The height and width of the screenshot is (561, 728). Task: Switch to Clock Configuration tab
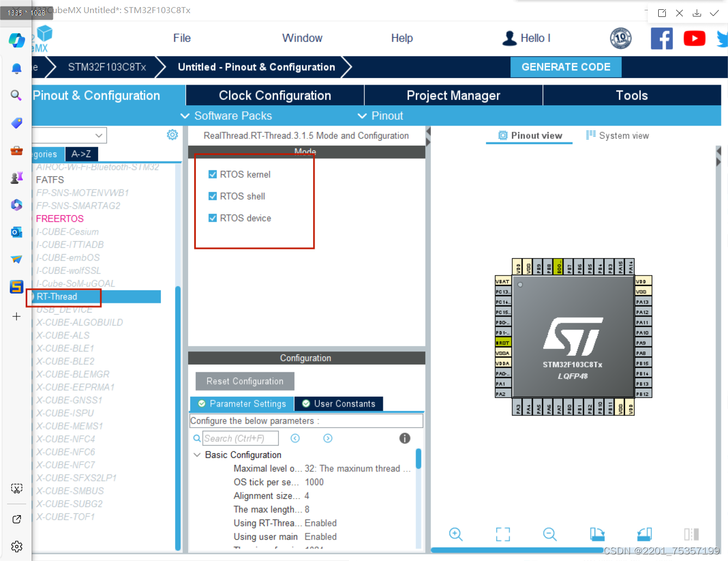(x=275, y=96)
